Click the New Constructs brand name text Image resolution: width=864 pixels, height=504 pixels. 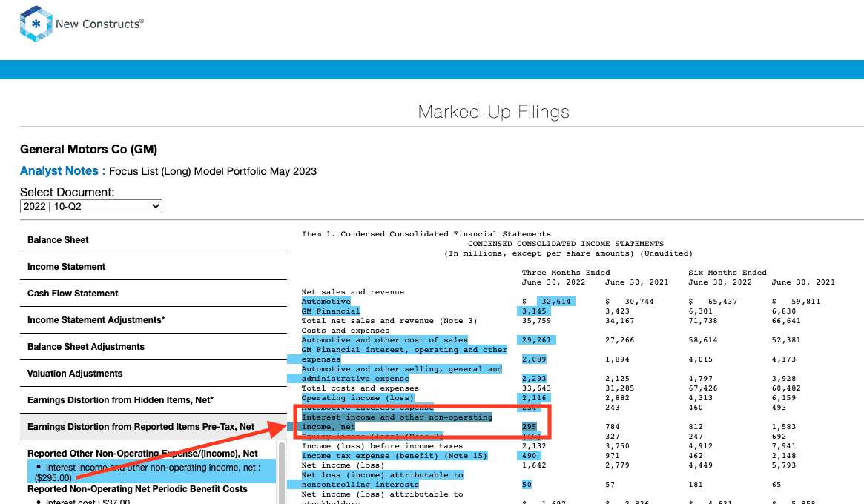99,24
